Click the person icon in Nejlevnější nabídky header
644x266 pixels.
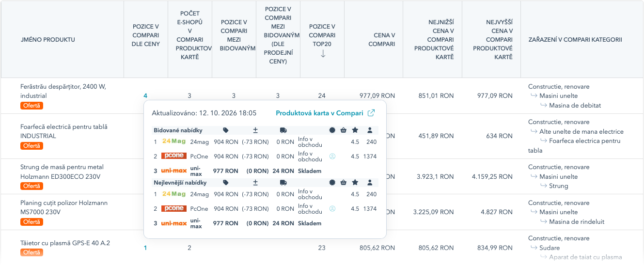point(370,183)
